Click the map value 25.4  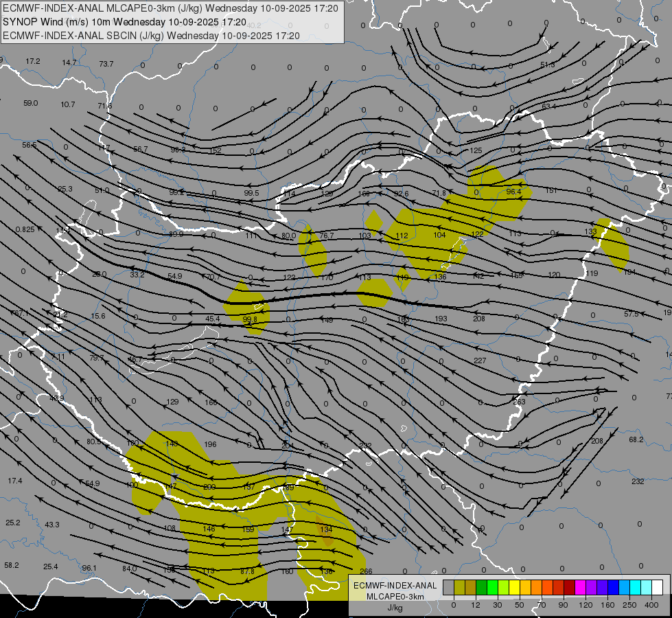[x=51, y=567]
